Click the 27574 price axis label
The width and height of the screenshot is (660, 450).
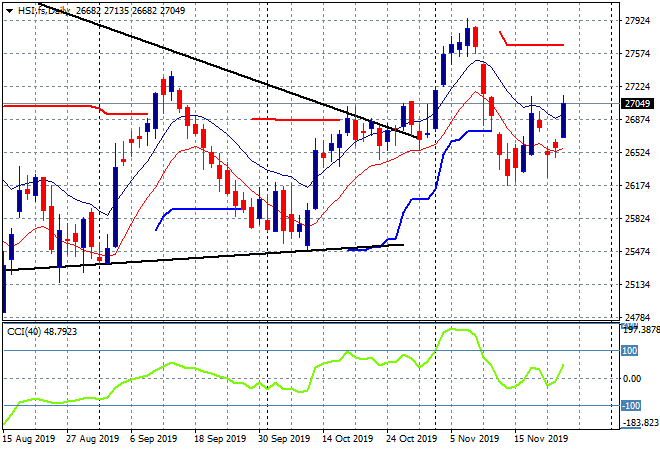point(637,53)
